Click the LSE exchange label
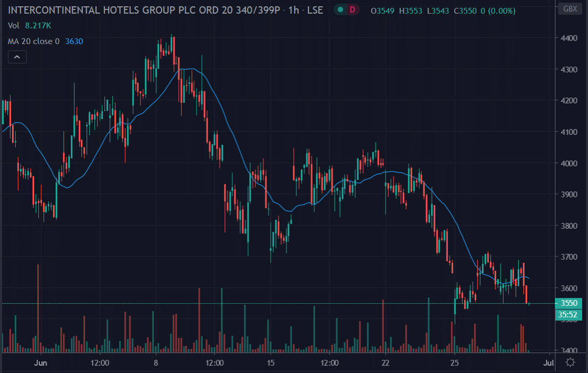Image resolution: width=588 pixels, height=373 pixels. click(315, 10)
